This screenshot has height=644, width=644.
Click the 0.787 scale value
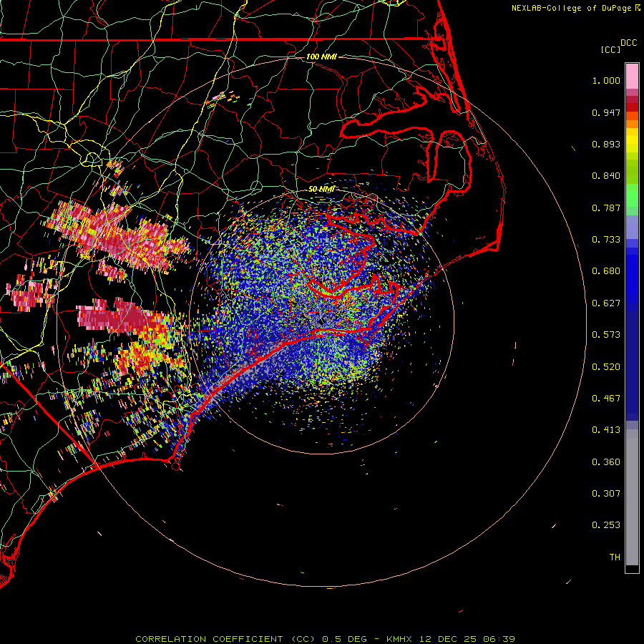(x=606, y=208)
